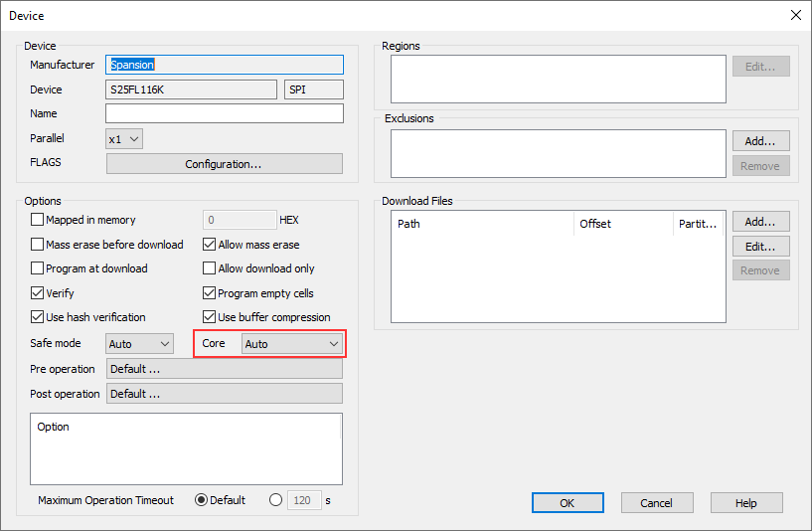Screen dimensions: 812x531
Task: Toggle Mass erase before download
Action: (x=38, y=245)
